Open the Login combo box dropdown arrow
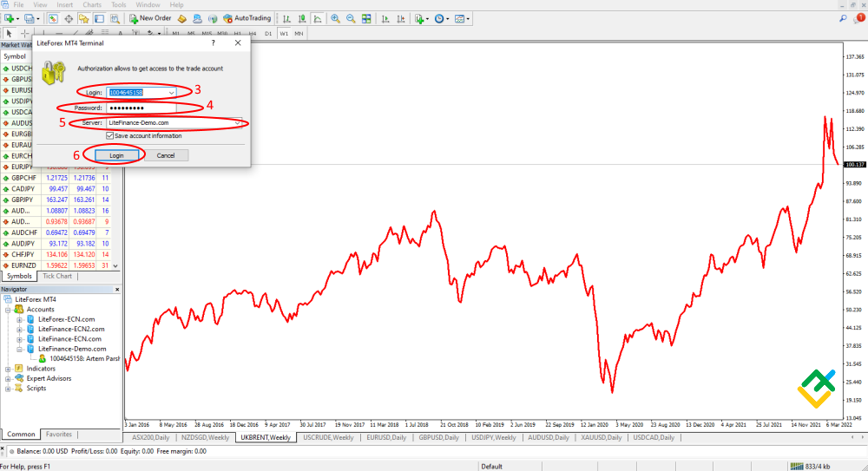The height and width of the screenshot is (471, 868). pos(172,93)
